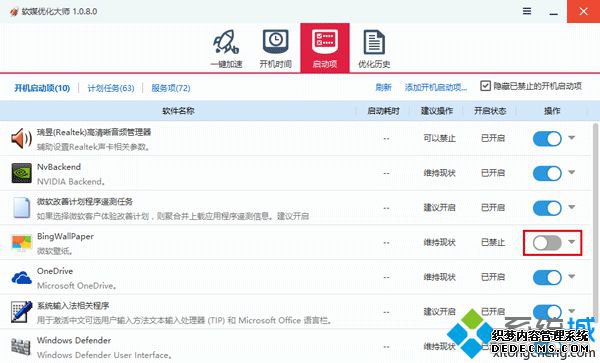Turn off the OneDrive startup toggle
600x363 pixels.
(547, 277)
